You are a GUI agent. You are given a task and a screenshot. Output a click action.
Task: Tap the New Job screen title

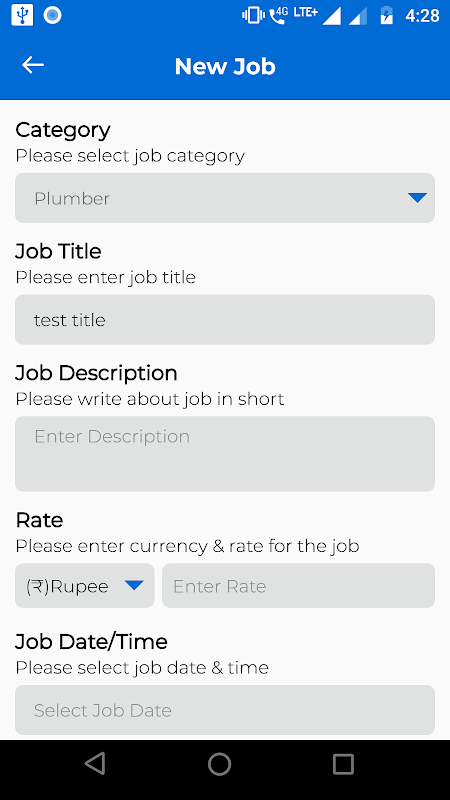pos(225,66)
